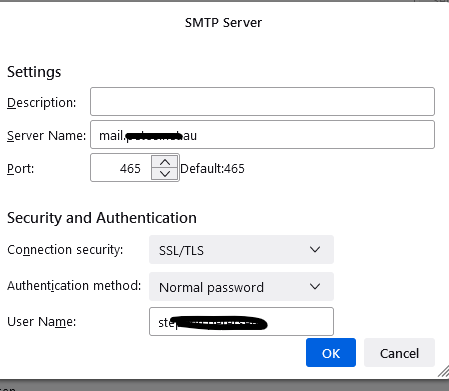Screen dimensions: 449x391
Task: Click the Security and Authentication heading
Action: click(x=102, y=218)
